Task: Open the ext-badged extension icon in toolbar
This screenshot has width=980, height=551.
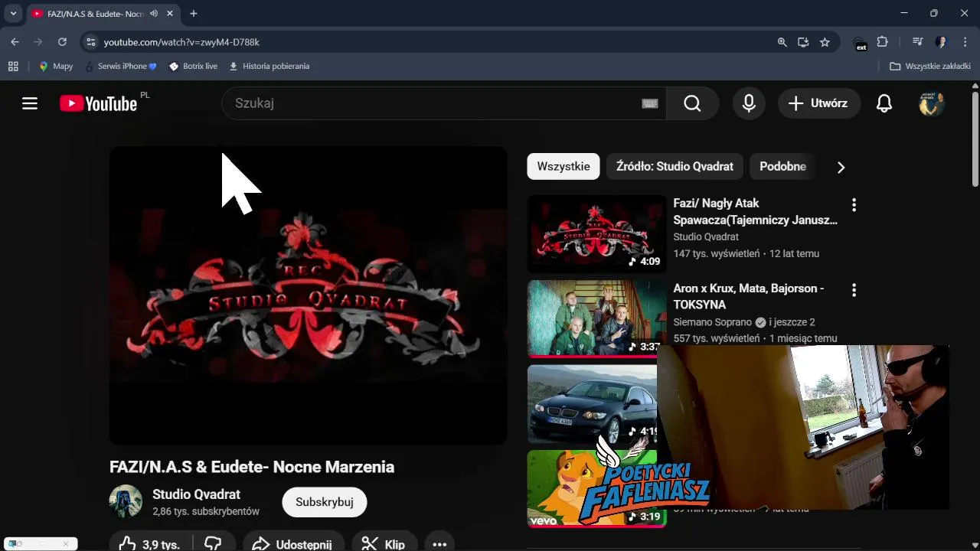Action: tap(860, 43)
